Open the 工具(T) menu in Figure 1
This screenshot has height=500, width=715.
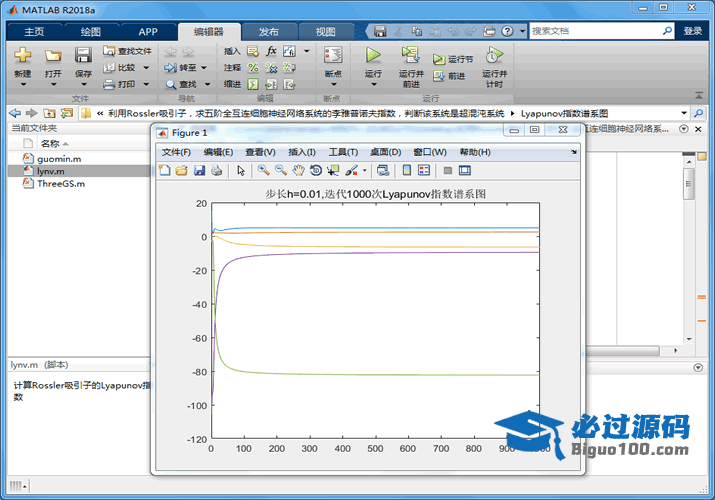point(343,152)
